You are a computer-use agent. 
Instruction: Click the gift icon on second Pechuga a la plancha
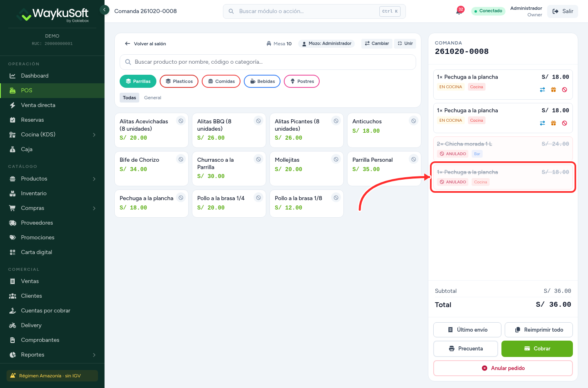(x=553, y=123)
